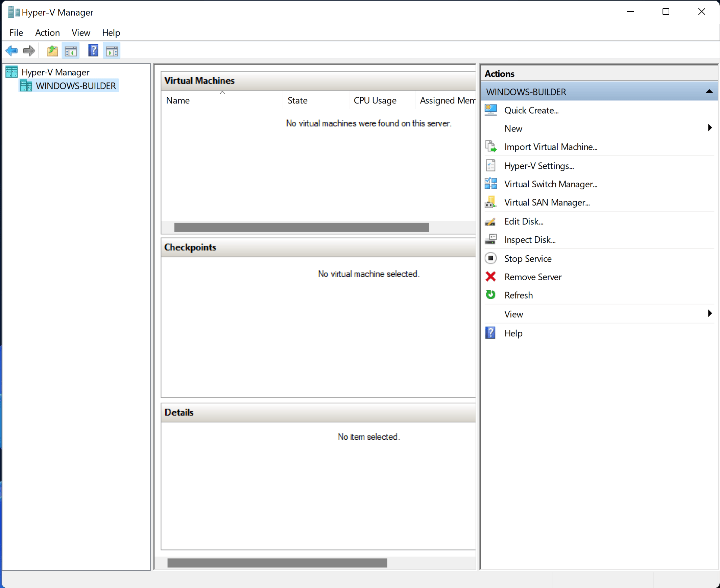Open Virtual SAN Manager via its icon
720x588 pixels.
(x=491, y=202)
